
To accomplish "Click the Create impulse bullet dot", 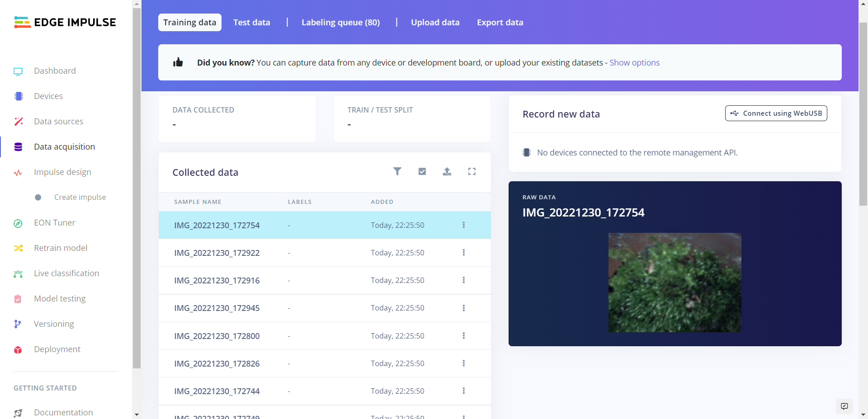I will [38, 198].
